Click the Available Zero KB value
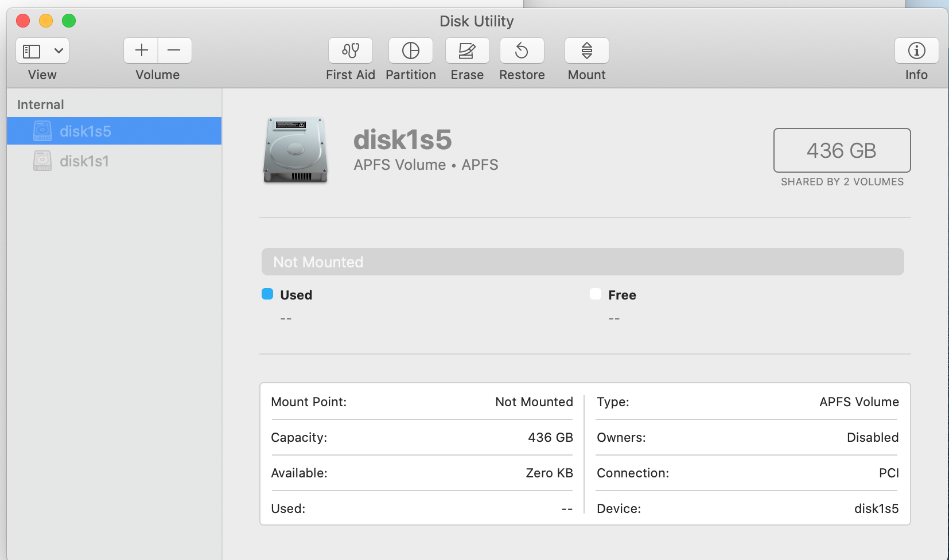This screenshot has width=949, height=560. click(x=549, y=473)
